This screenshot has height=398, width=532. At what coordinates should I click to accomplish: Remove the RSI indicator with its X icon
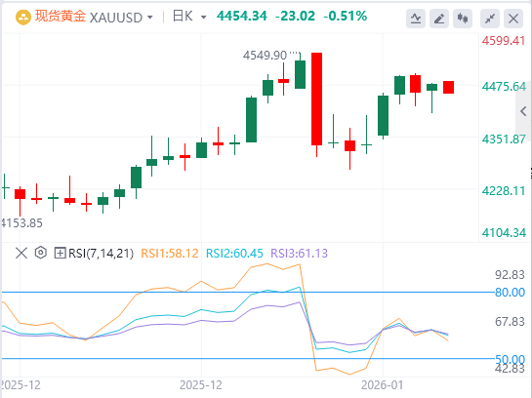pyautogui.click(x=21, y=253)
